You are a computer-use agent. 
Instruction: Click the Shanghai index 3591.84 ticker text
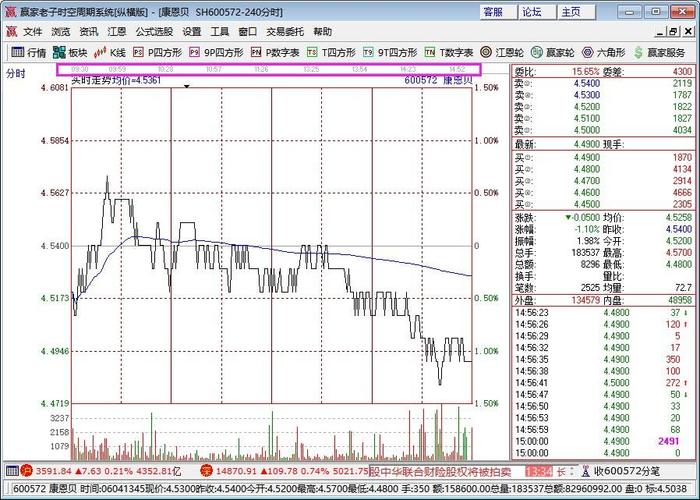click(54, 471)
